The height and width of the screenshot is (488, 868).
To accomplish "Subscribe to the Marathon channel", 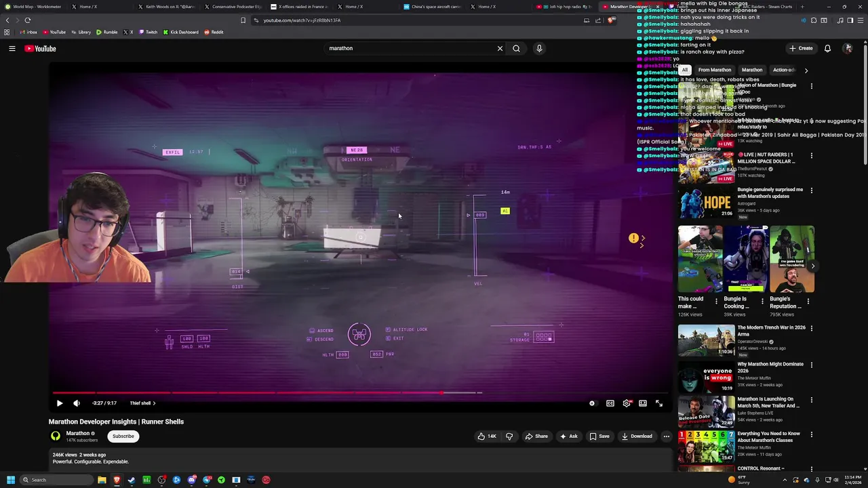I will (123, 436).
